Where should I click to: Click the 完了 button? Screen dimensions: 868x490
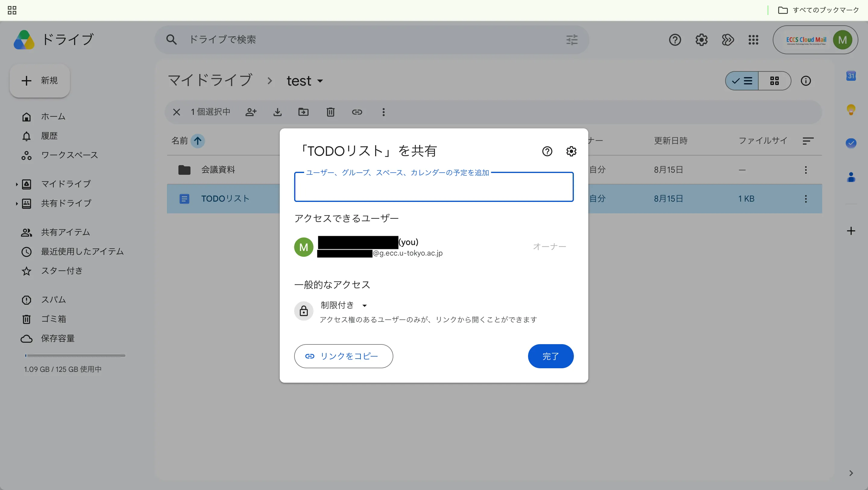(x=551, y=356)
